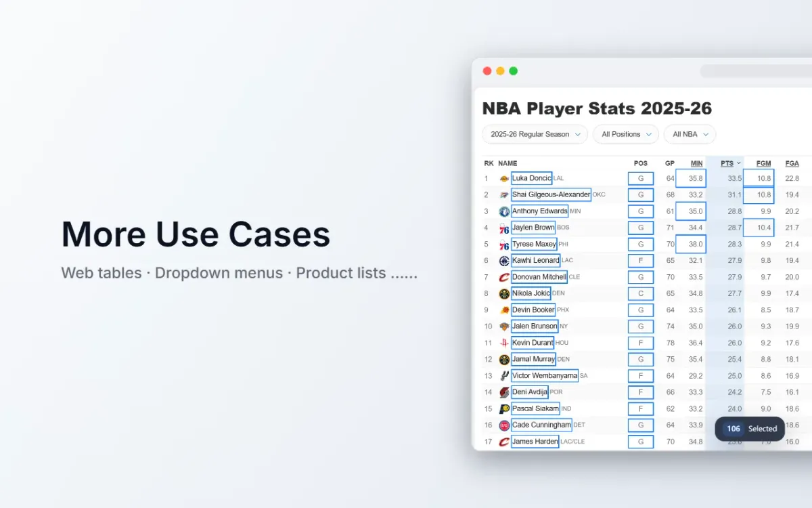Select the Jalen Brunson name link
812x508 pixels.
pyautogui.click(x=535, y=326)
